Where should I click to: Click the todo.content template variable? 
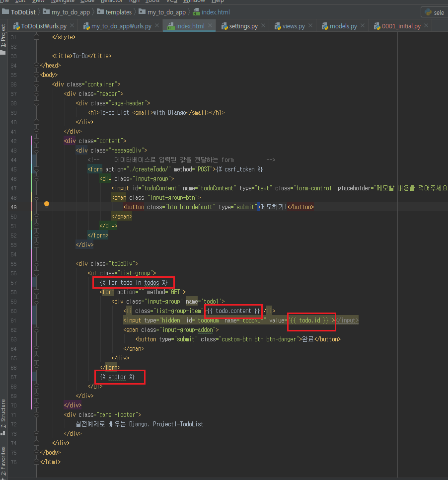(233, 311)
